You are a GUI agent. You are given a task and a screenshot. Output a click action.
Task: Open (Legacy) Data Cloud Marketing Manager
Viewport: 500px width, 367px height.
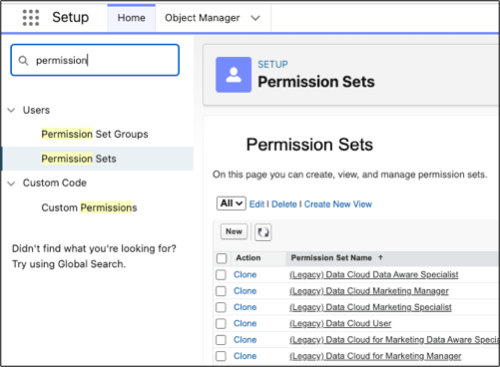[369, 291]
